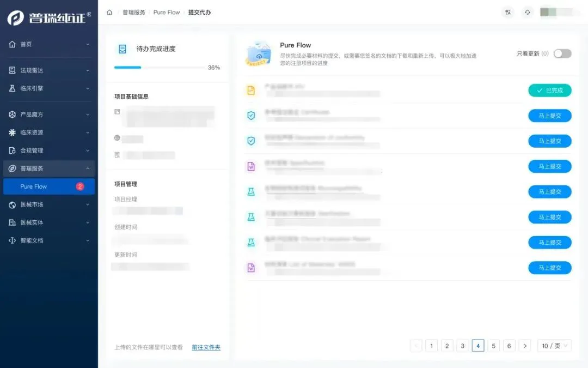588x368 pixels.
Task: Expand the 医械实体 chevron
Action: 88,222
